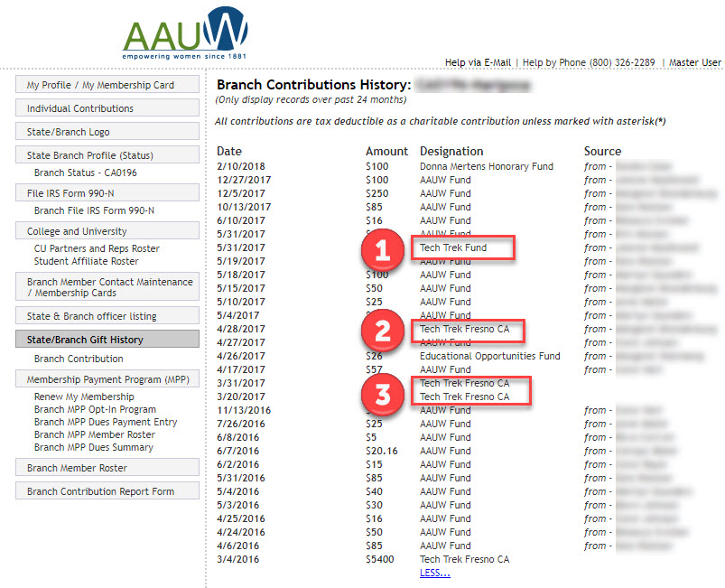Click Help via E-Mail link

478,62
